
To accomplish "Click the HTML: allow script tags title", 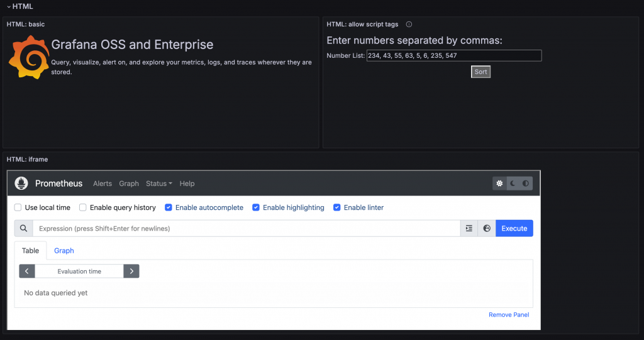I will [x=362, y=25].
